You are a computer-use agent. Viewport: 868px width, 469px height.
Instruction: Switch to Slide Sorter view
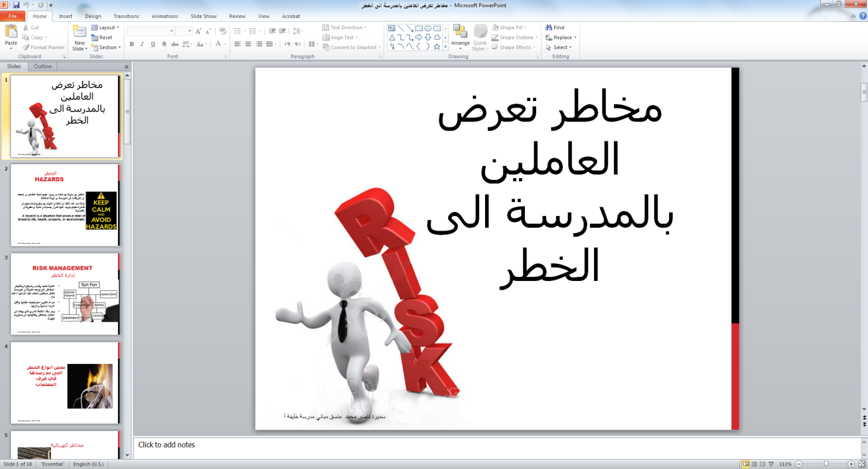756,464
